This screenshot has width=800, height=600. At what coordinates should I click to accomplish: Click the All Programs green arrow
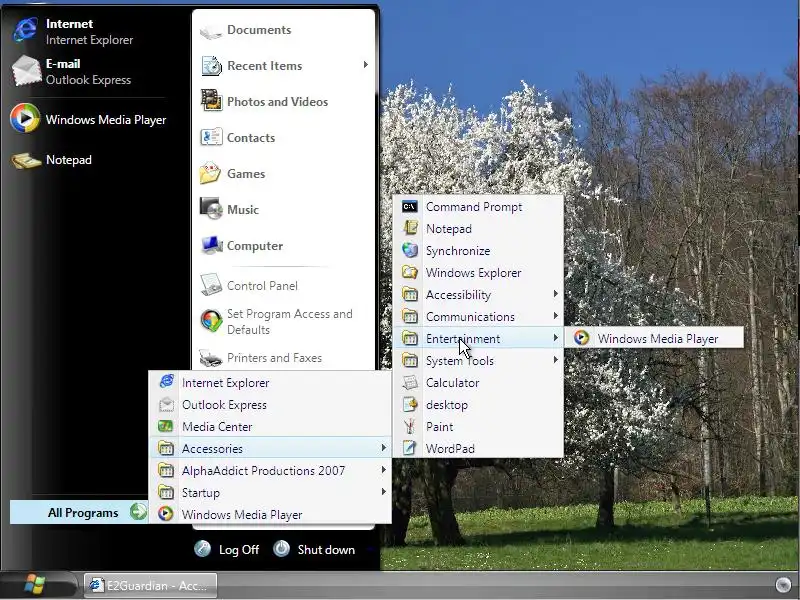tap(138, 512)
